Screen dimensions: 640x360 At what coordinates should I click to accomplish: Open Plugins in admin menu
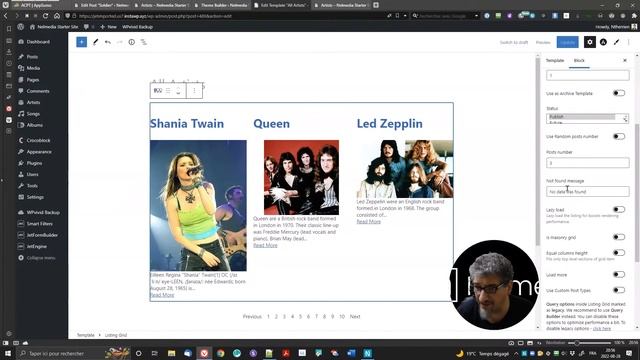tap(34, 163)
